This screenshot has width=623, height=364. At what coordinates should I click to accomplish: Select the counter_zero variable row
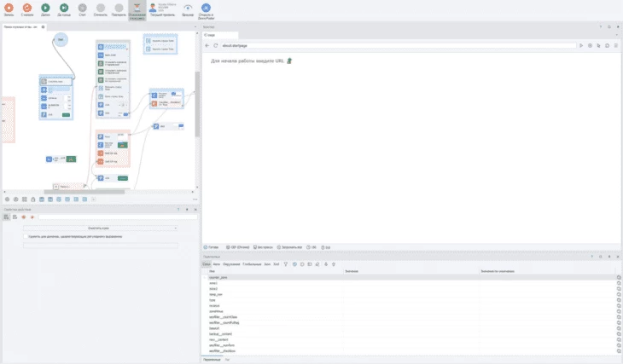pos(218,278)
